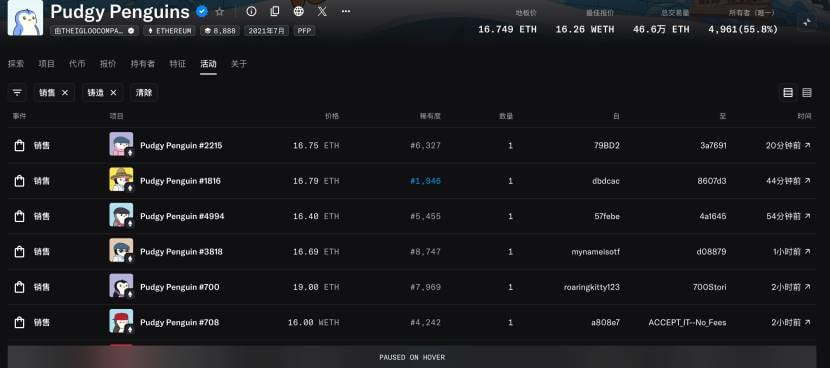Open the website globe icon
Screen dimensions: 830x368
[299, 11]
